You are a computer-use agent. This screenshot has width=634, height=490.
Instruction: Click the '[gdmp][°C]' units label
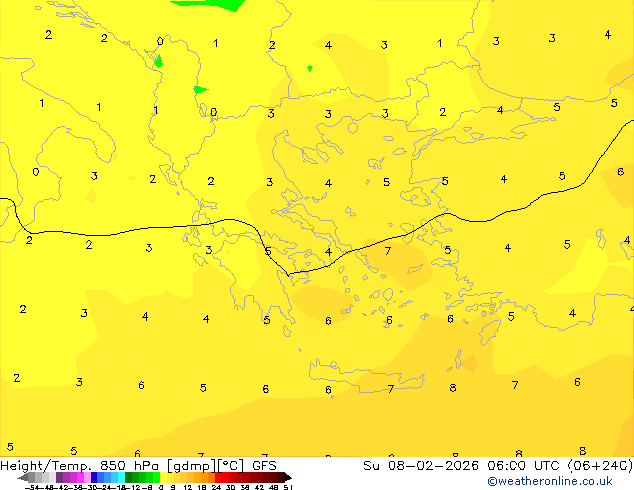point(205,466)
